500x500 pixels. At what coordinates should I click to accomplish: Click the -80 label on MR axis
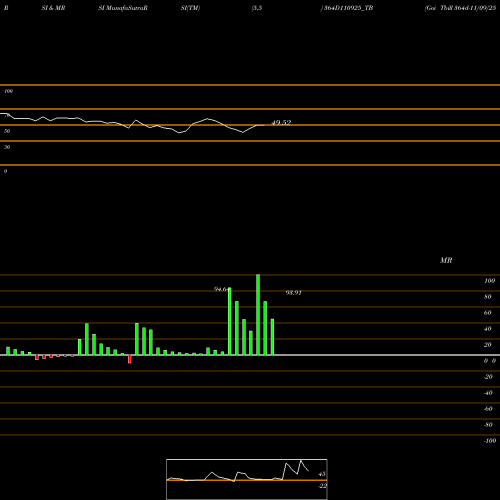488,425
